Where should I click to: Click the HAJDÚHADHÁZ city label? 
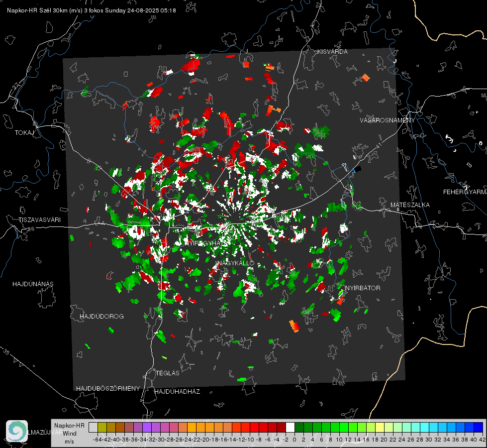(177, 391)
